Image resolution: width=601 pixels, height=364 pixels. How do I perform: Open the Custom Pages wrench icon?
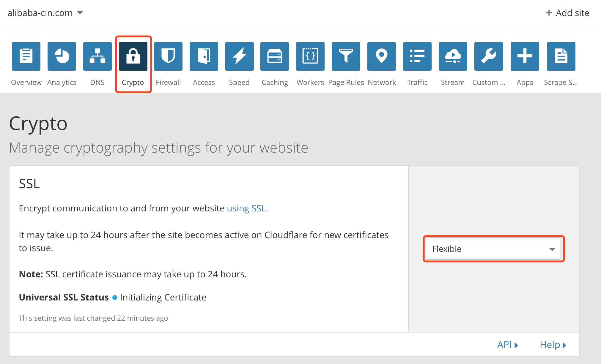click(x=488, y=56)
